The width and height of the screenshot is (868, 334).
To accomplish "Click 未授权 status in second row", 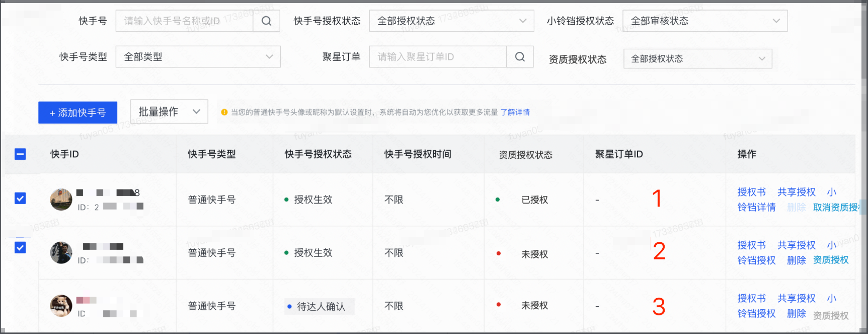I will pos(534,254).
